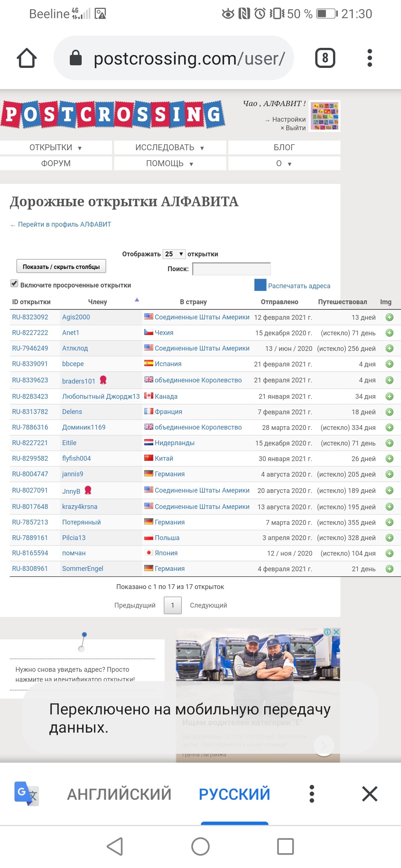Expand the ИССЛЕДОВАТЬ navigation menu
401x868 pixels.
tap(170, 148)
